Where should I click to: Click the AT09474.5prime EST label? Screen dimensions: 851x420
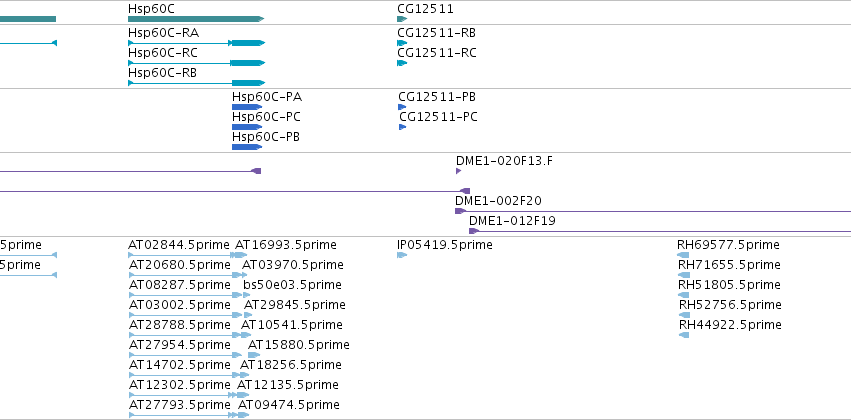tap(289, 405)
